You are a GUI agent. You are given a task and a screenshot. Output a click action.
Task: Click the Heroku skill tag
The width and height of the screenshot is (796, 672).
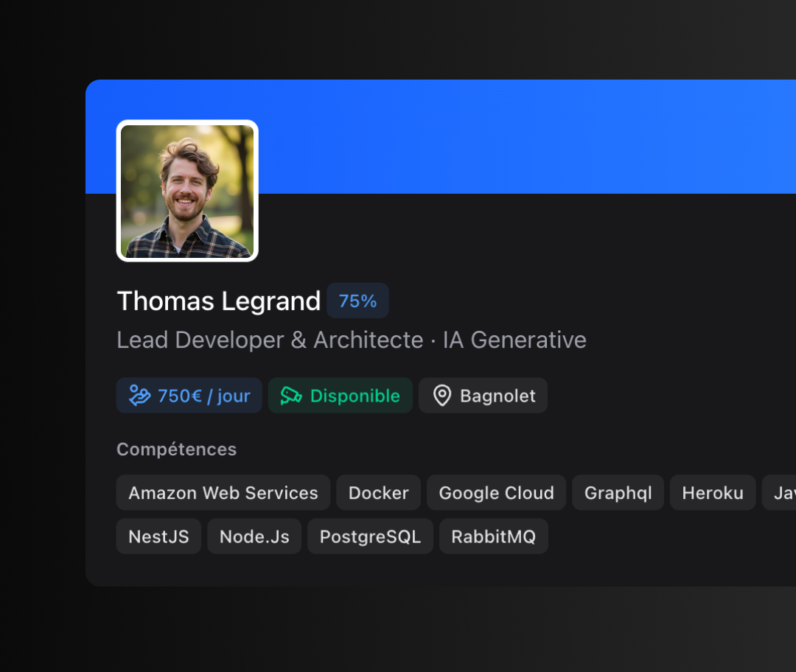click(x=712, y=493)
